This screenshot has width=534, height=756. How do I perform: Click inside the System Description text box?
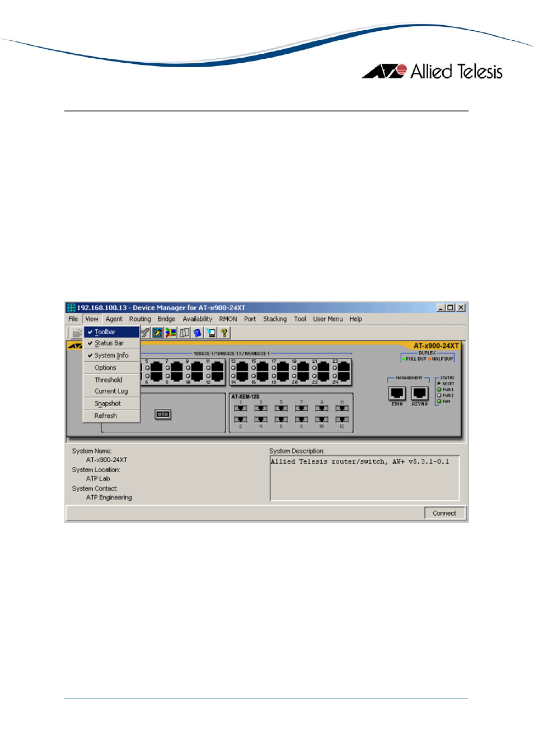click(x=364, y=478)
